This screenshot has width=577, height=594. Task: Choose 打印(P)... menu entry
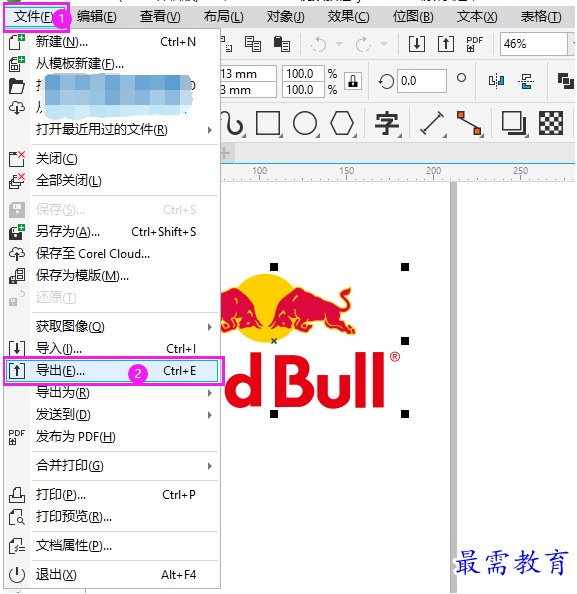112,495
